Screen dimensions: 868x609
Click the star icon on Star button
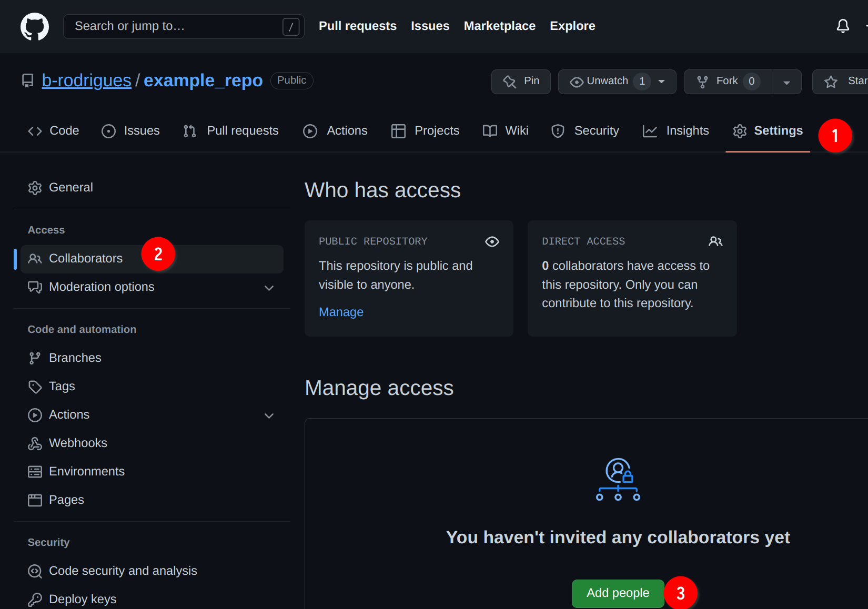pos(831,82)
